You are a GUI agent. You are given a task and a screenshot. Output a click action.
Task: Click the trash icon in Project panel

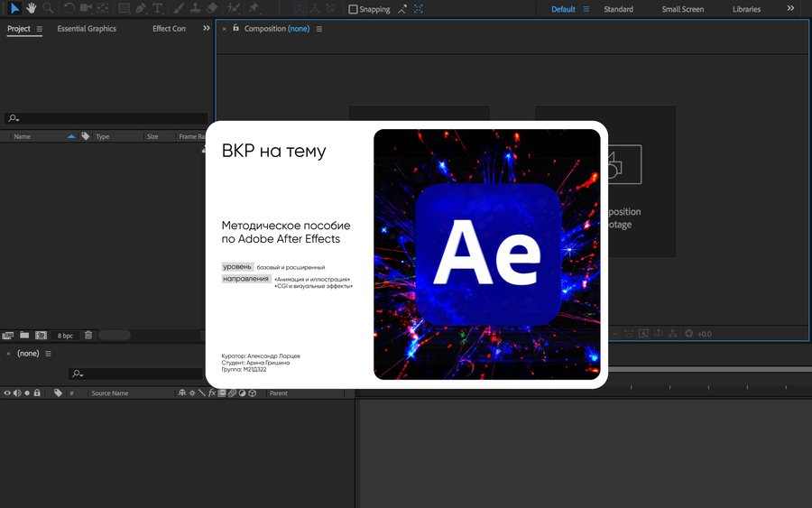(88, 335)
